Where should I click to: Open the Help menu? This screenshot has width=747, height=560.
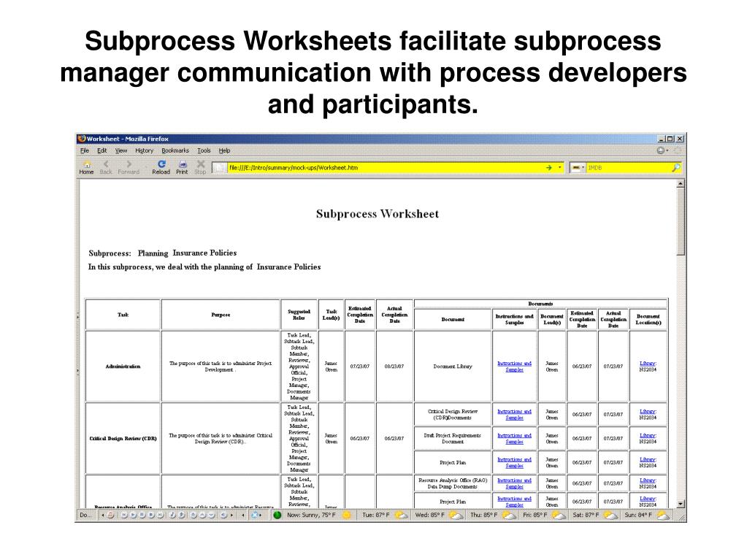224,150
